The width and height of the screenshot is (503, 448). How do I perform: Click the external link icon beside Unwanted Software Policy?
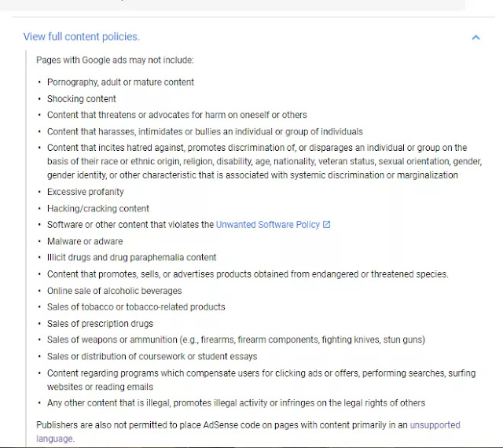[327, 225]
